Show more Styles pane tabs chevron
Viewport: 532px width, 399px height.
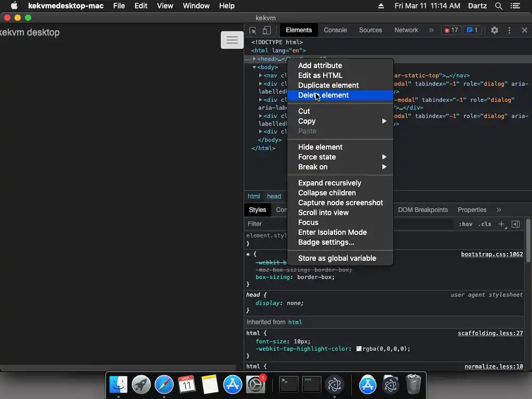point(499,210)
